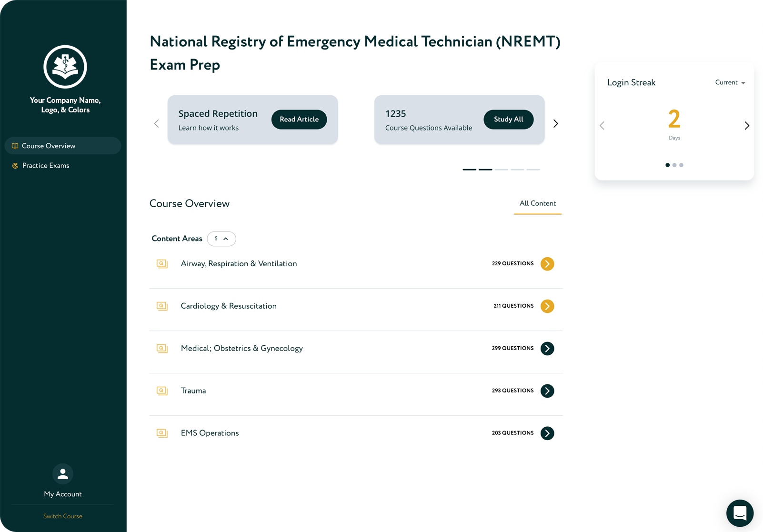Go to previous carousel card arrow

click(x=157, y=124)
